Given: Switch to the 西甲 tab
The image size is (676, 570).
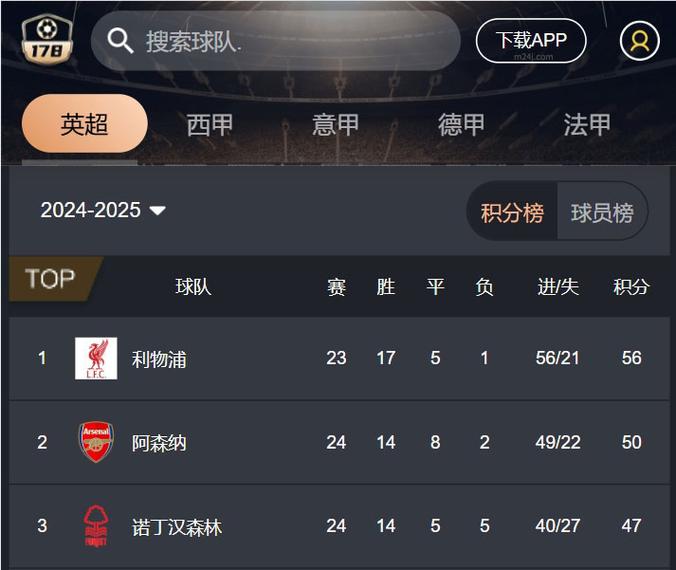Looking at the screenshot, I should [210, 124].
